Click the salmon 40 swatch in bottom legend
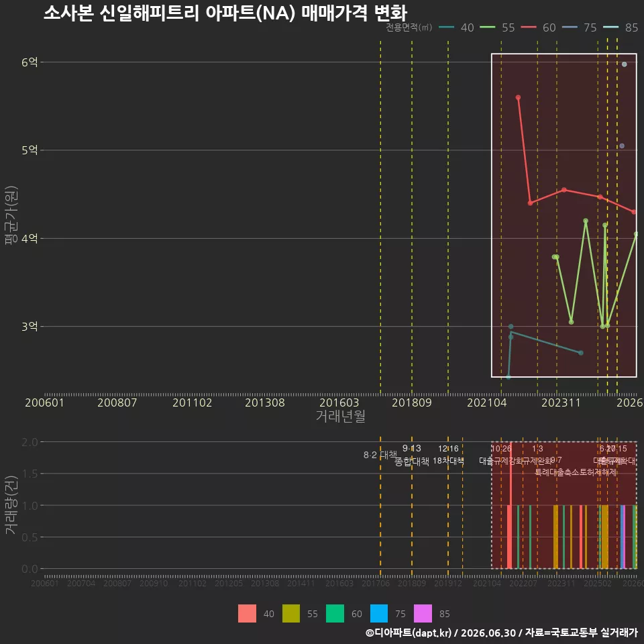This screenshot has height=644, width=644. [247, 613]
